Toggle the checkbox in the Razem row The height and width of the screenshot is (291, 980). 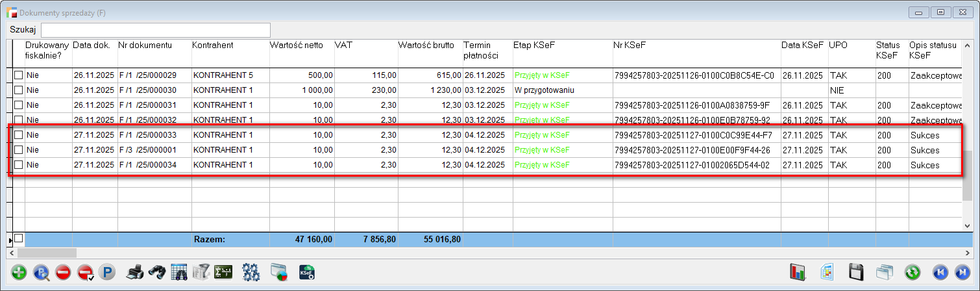pyautogui.click(x=18, y=239)
